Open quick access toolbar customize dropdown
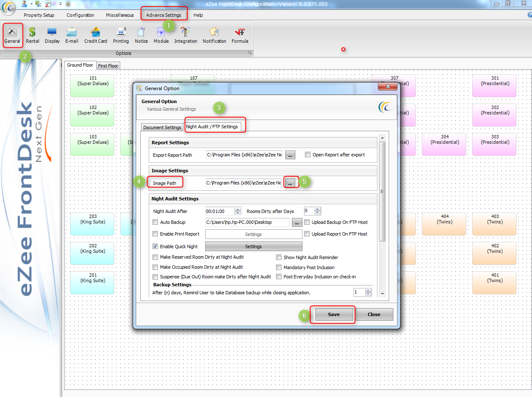This screenshot has height=397, width=532. pyautogui.click(x=60, y=3)
